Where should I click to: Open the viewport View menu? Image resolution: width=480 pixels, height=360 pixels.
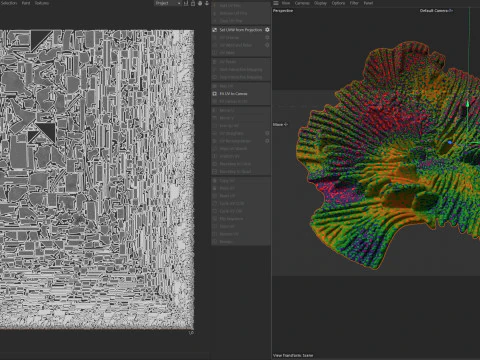tap(286, 3)
